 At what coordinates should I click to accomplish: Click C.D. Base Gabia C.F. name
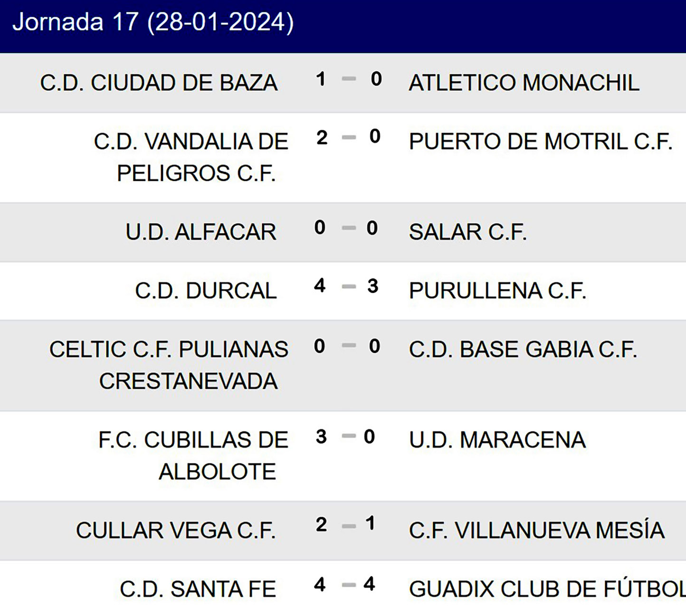click(x=523, y=349)
